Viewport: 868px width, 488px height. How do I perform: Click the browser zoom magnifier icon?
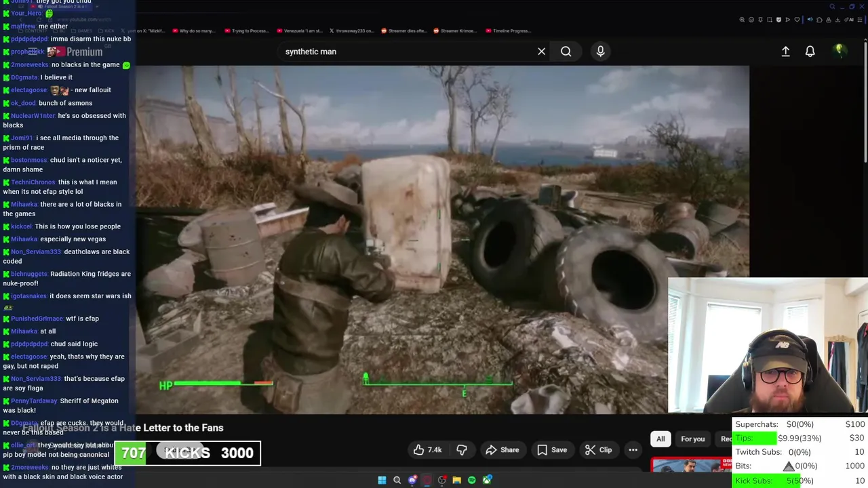[x=742, y=20]
